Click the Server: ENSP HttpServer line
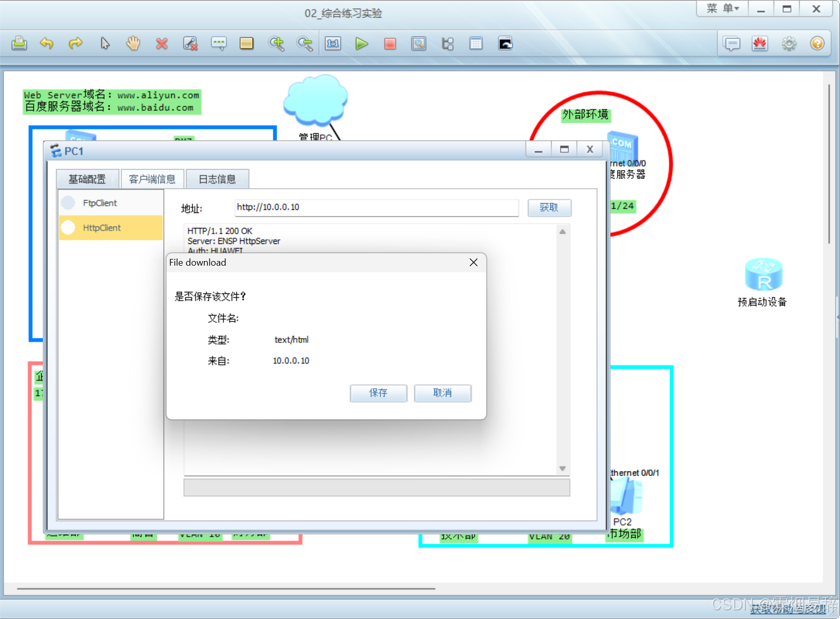The height and width of the screenshot is (619, 840). pos(234,241)
